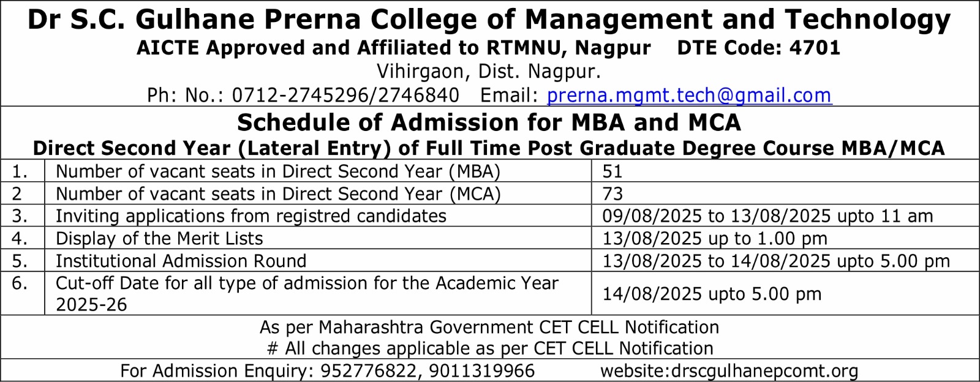Click the Direct Second Year Lateral Entry subtitle

489,148
